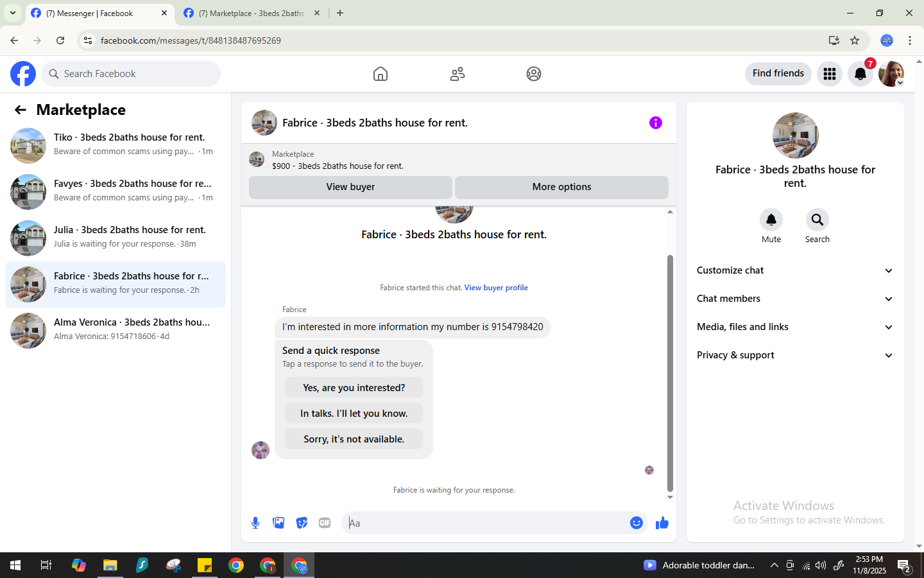This screenshot has height=578, width=924.
Task: Open the Friends icon in top navigation
Action: [x=458, y=74]
